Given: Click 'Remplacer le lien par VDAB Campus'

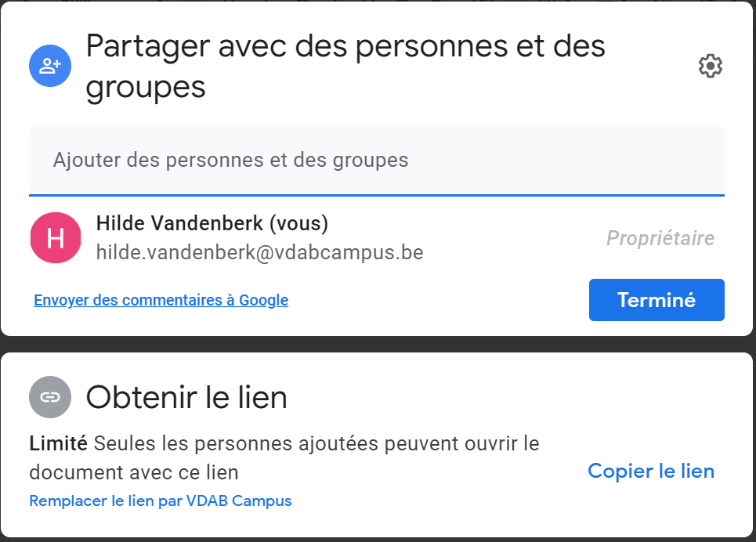Looking at the screenshot, I should [161, 501].
